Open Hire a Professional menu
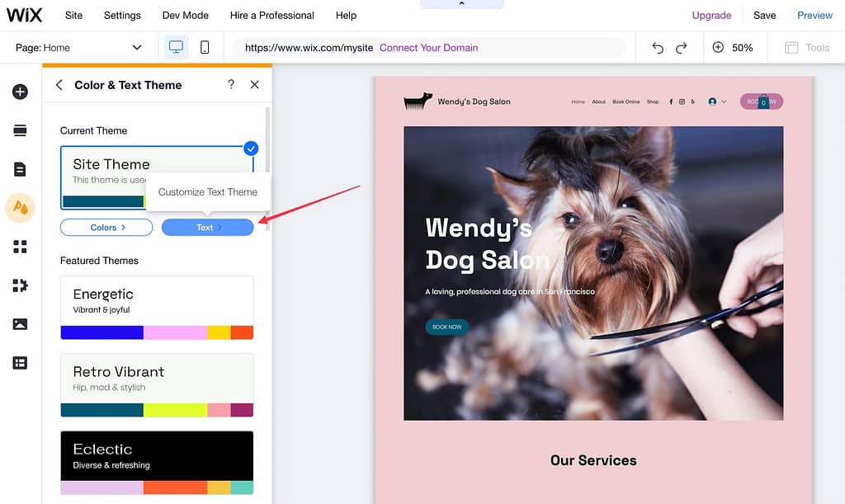Image resolution: width=845 pixels, height=504 pixels. click(272, 16)
